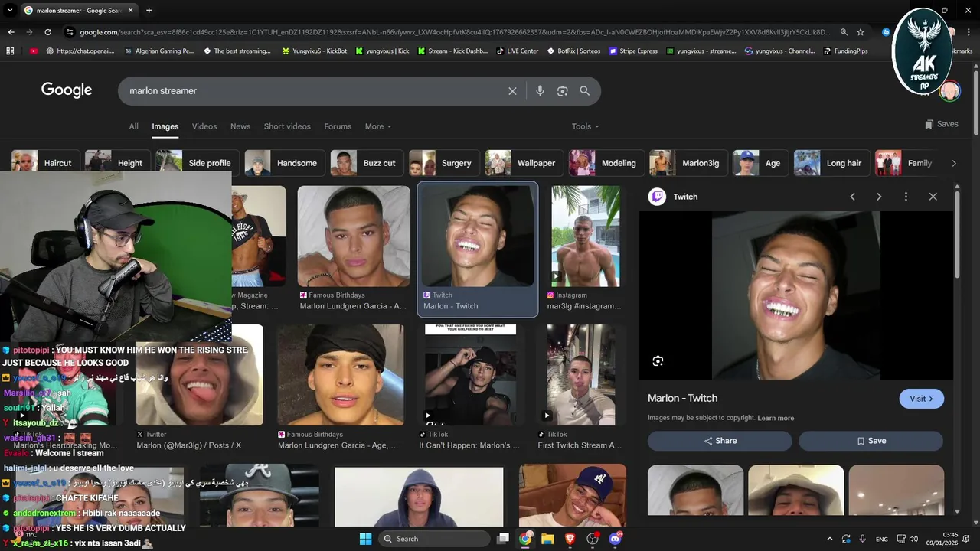Viewport: 980px width, 551px height.
Task: Open Windows Start menu
Action: pos(365,539)
